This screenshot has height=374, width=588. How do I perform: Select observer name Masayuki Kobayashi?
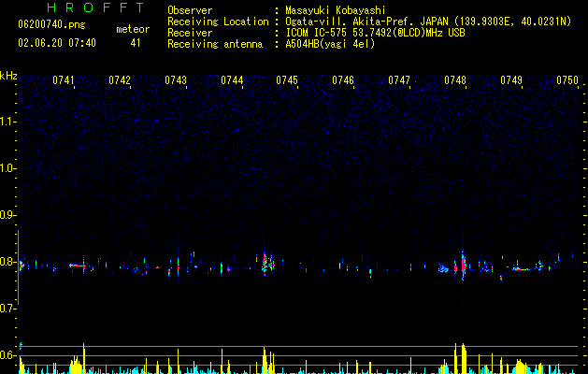coord(336,10)
